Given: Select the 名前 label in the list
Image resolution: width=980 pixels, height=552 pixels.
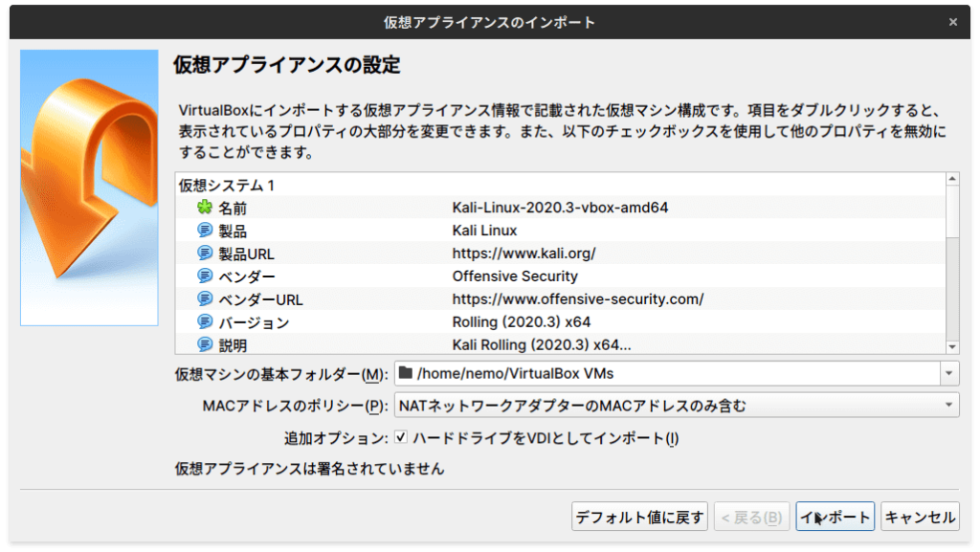Looking at the screenshot, I should (x=233, y=208).
